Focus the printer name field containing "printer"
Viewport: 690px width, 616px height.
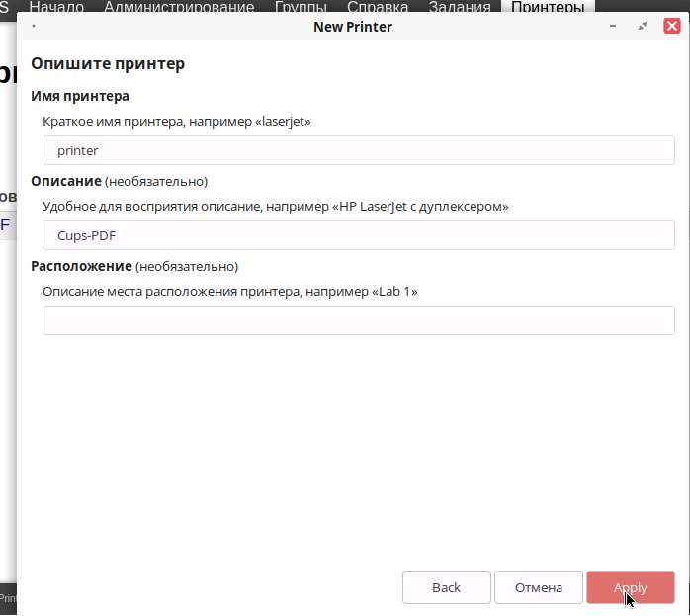coord(358,150)
